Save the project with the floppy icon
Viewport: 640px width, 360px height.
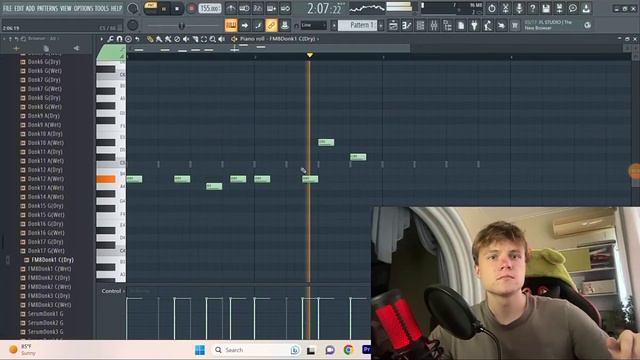[546, 8]
